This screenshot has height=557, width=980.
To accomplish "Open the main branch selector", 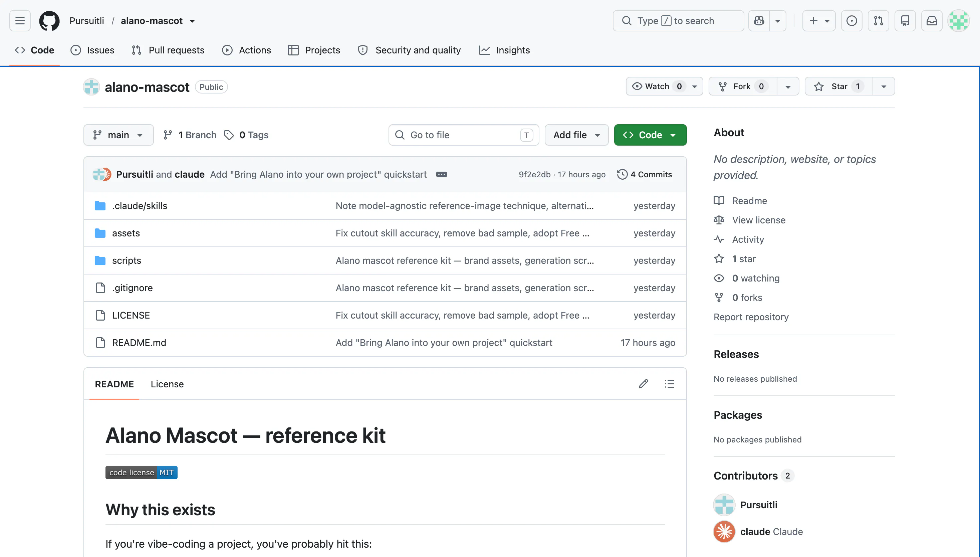I will pyautogui.click(x=118, y=135).
